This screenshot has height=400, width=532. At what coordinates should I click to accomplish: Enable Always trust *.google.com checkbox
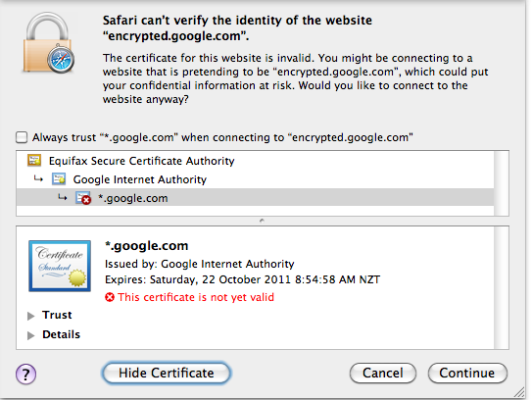coord(22,137)
